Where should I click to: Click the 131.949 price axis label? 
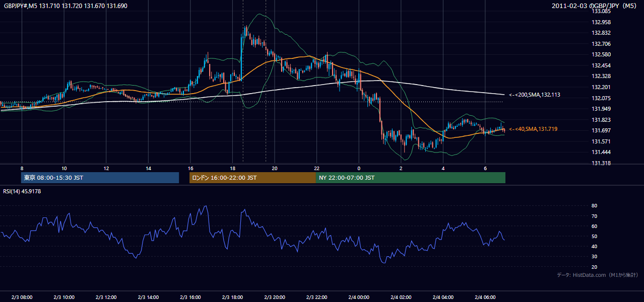click(x=601, y=109)
